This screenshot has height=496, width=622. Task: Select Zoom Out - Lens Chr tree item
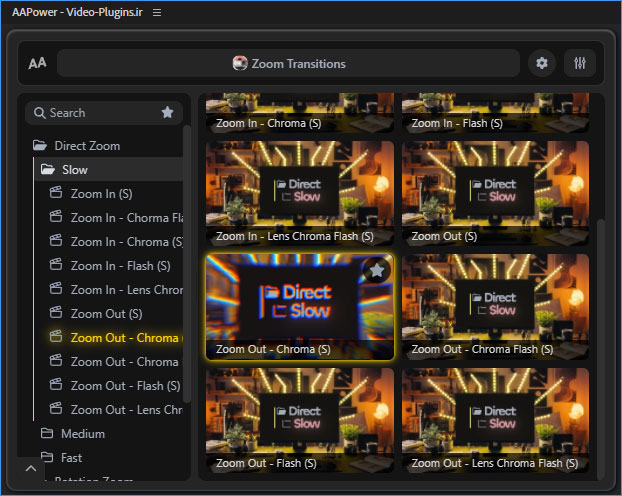pos(127,410)
